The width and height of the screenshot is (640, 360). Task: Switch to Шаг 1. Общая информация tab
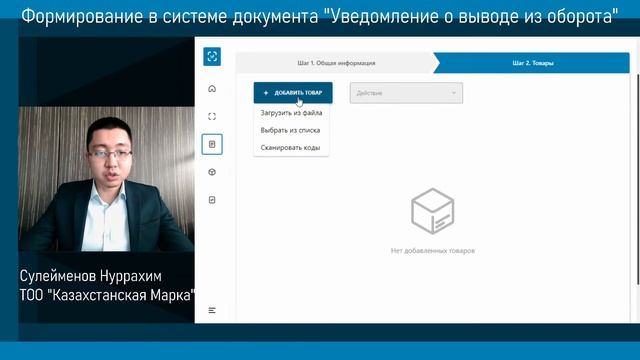coord(336,63)
